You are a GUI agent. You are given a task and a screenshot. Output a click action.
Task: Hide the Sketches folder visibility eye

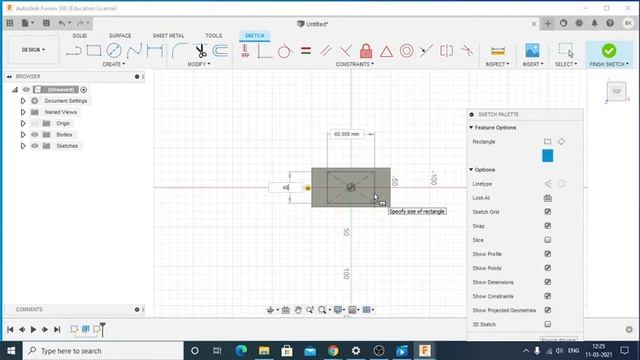pos(35,146)
